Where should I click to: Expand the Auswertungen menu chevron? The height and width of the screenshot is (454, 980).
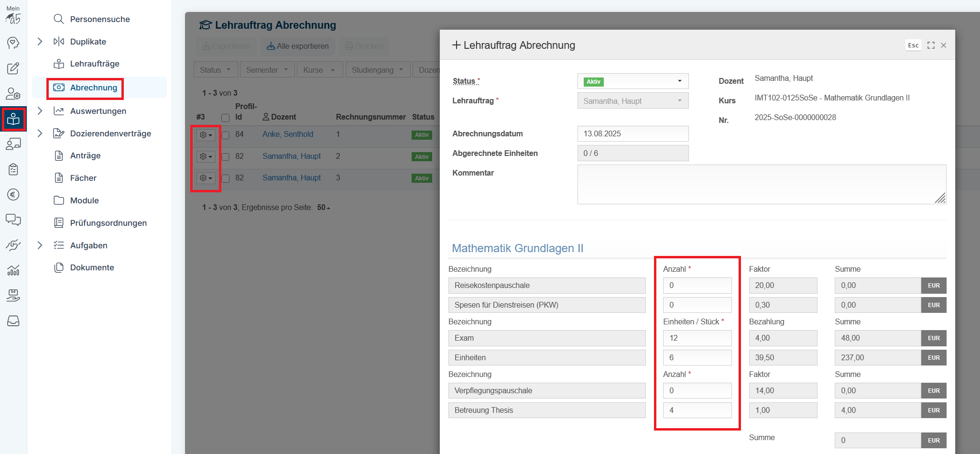[40, 111]
